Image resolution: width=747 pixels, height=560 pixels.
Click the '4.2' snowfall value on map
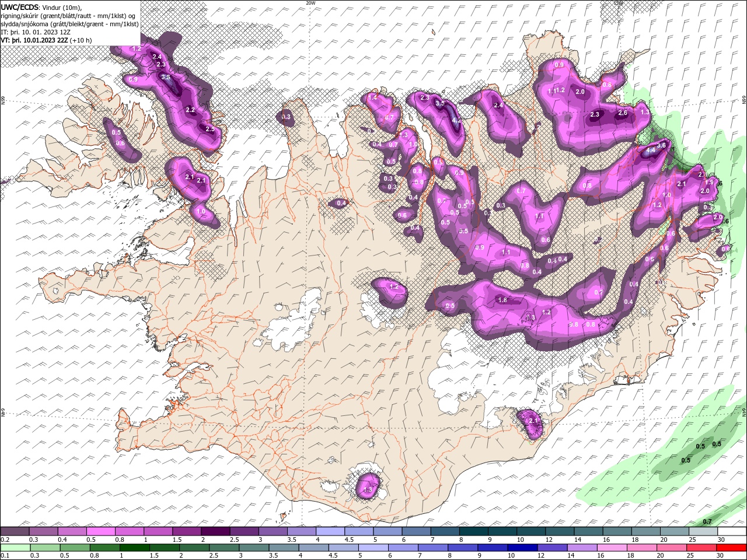pos(456,121)
